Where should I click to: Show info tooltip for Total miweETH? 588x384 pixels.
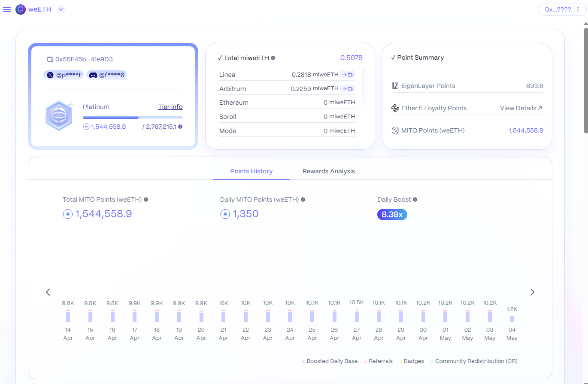(x=273, y=58)
